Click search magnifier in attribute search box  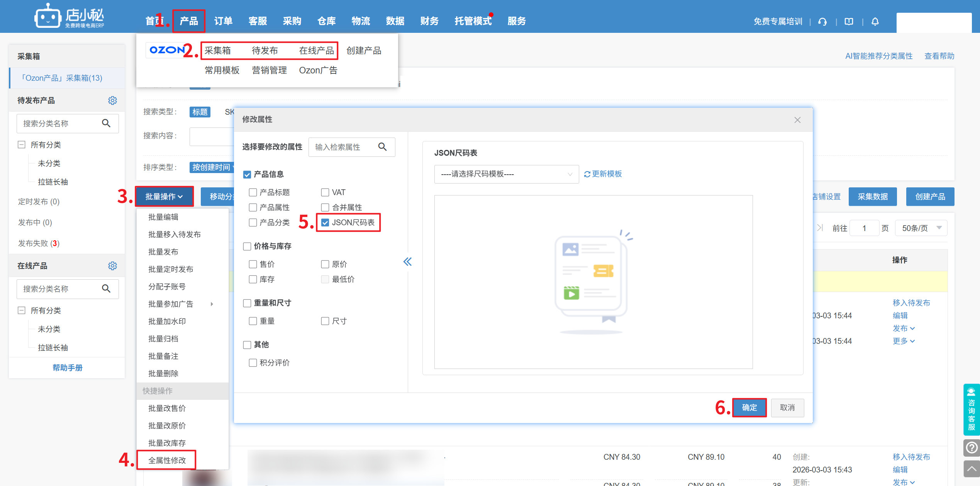382,147
